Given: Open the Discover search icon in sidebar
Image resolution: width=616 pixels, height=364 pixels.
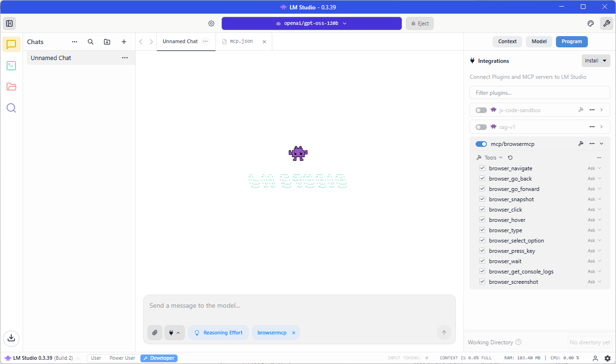Looking at the screenshot, I should (x=11, y=108).
